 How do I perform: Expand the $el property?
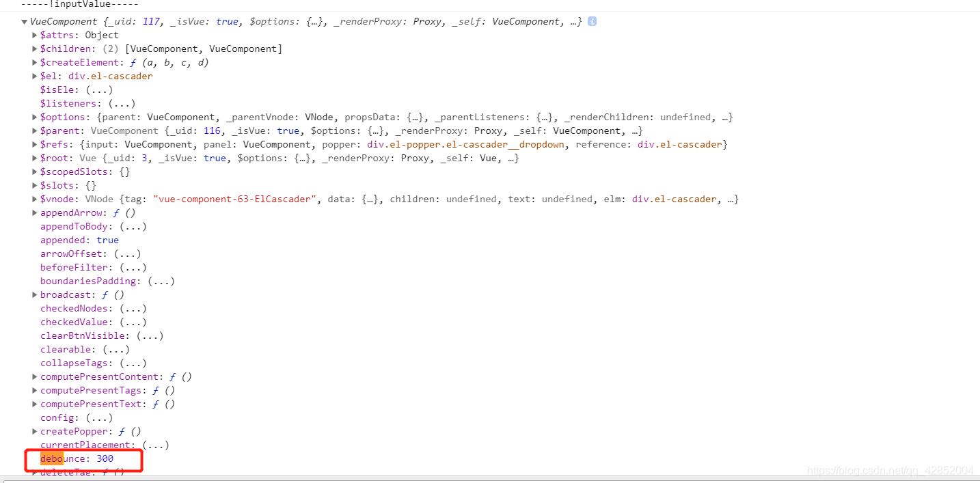[35, 76]
